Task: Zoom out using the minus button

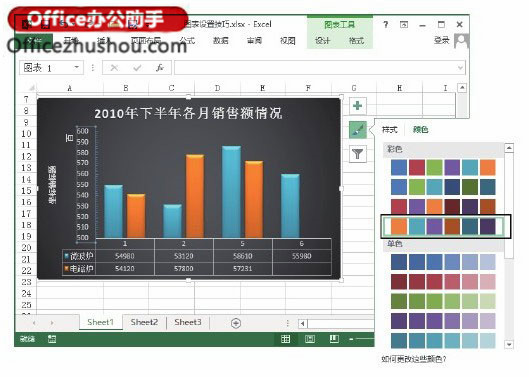Action: point(351,339)
